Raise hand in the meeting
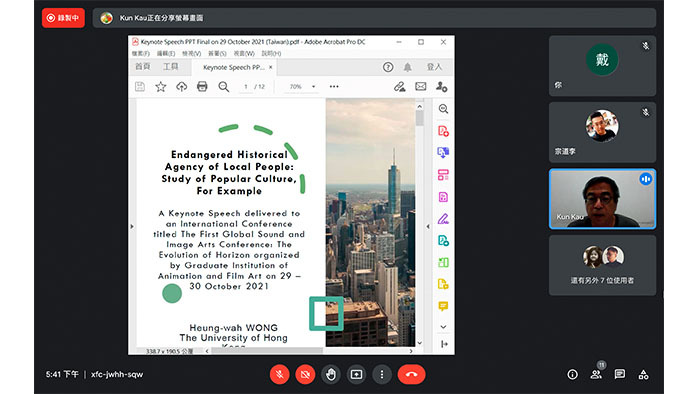This screenshot has height=394, width=700. click(331, 374)
